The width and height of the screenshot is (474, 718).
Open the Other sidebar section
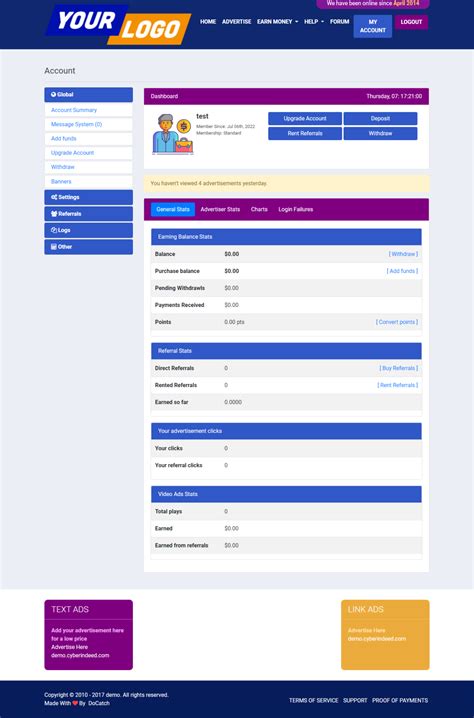pos(88,247)
